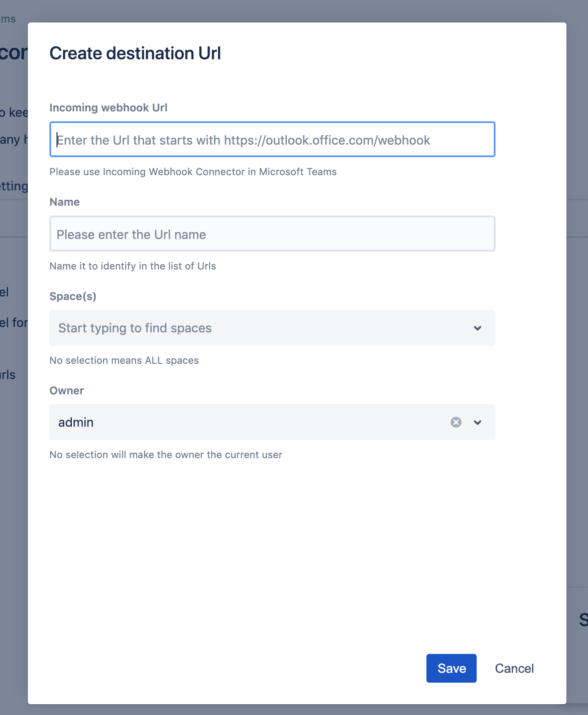Click the 'Start typing to find spaces' placeholder
The image size is (588, 715).
pyautogui.click(x=135, y=328)
